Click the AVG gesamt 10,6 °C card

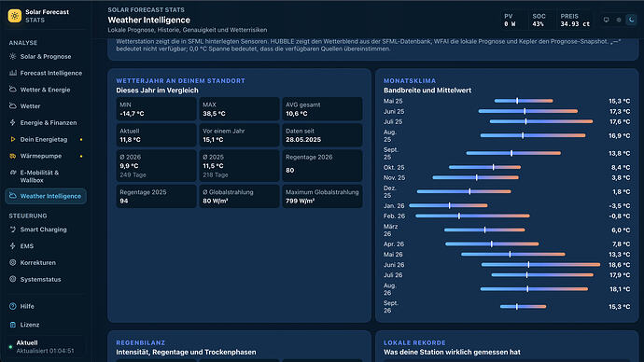point(322,109)
